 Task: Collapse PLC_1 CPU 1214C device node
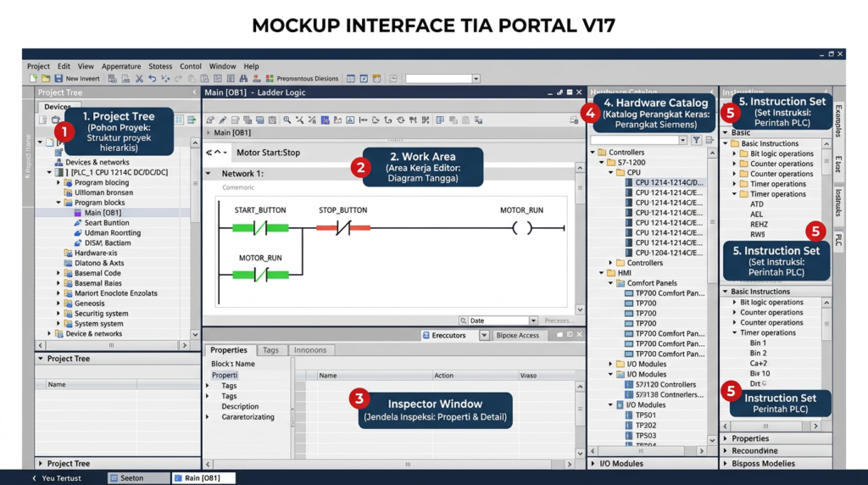[49, 172]
